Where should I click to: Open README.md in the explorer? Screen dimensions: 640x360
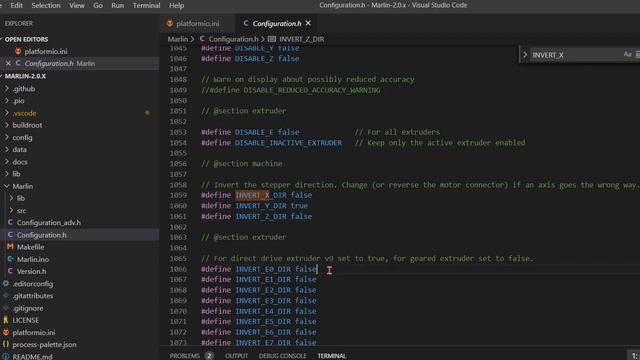[32, 356]
